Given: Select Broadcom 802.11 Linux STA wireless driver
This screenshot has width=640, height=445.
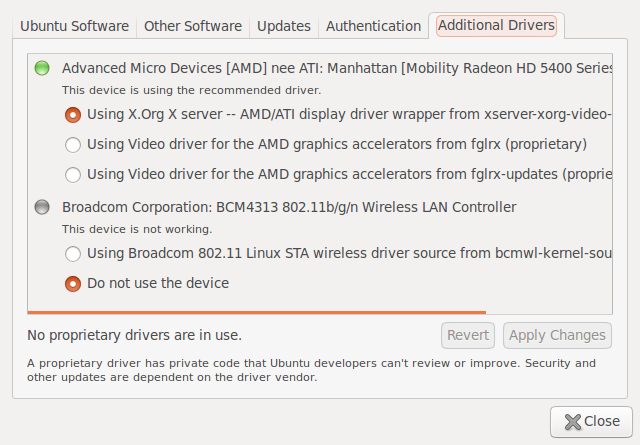Looking at the screenshot, I should (73, 254).
